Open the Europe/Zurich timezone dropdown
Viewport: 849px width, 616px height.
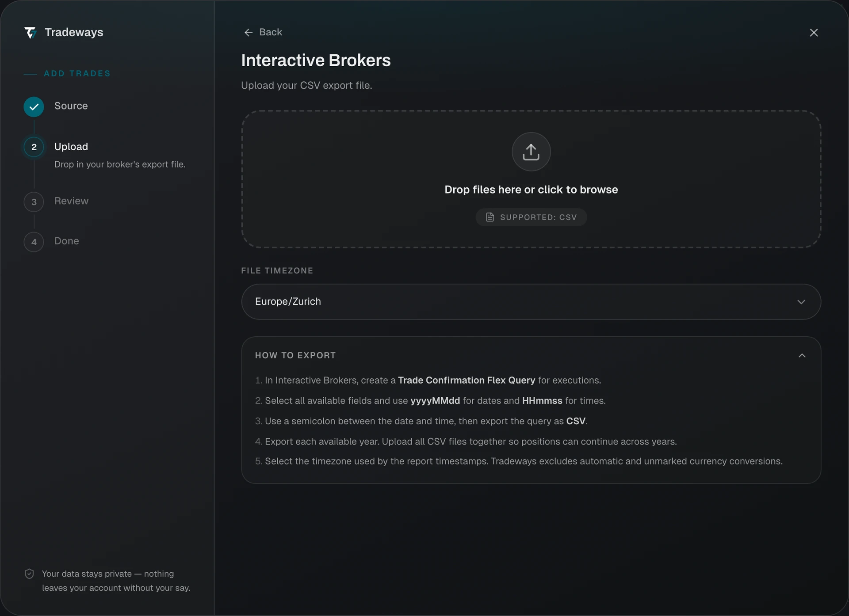531,302
